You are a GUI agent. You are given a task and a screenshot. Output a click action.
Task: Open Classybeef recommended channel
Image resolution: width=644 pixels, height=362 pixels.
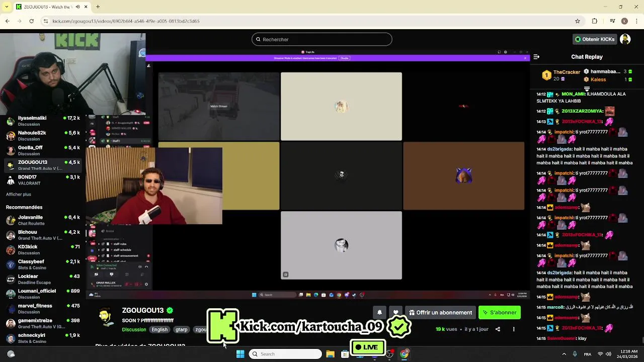[x=43, y=264]
